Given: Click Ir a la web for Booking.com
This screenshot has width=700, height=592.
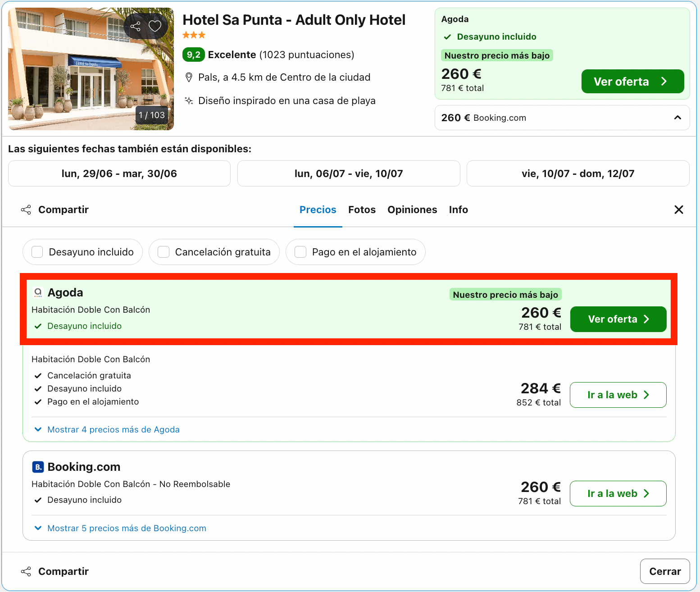Looking at the screenshot, I should click(618, 494).
